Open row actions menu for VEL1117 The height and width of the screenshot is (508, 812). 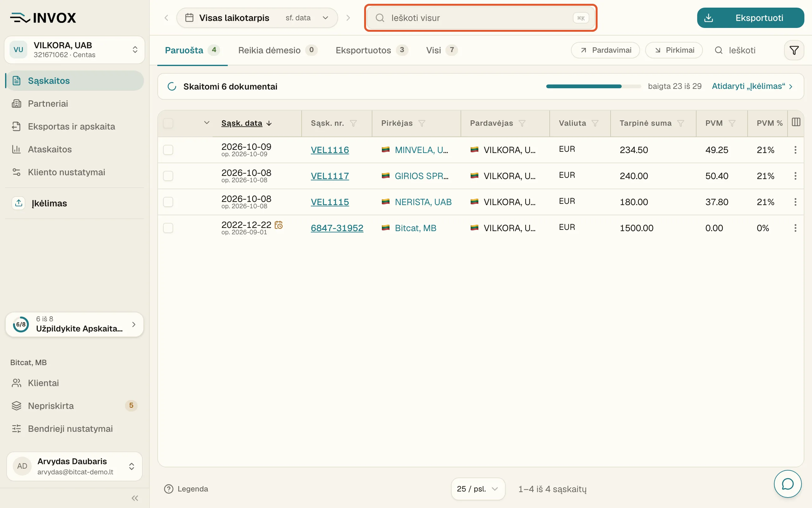[x=795, y=176]
